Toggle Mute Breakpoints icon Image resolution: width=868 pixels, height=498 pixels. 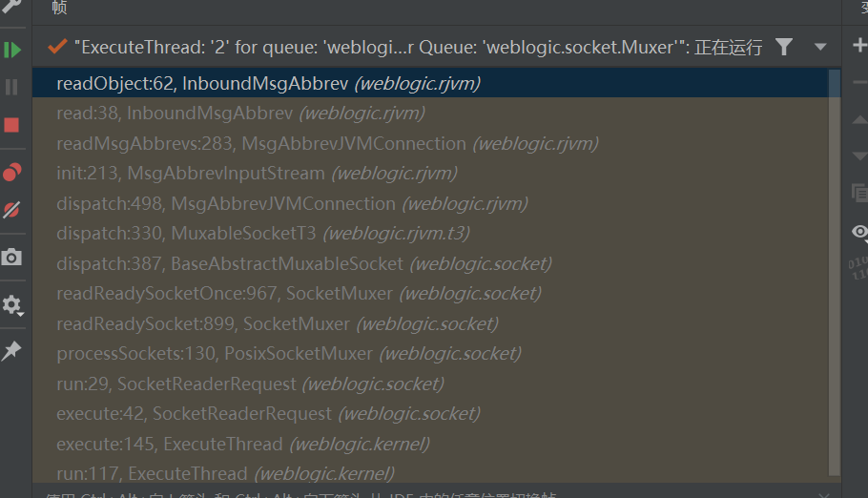pyautogui.click(x=11, y=210)
